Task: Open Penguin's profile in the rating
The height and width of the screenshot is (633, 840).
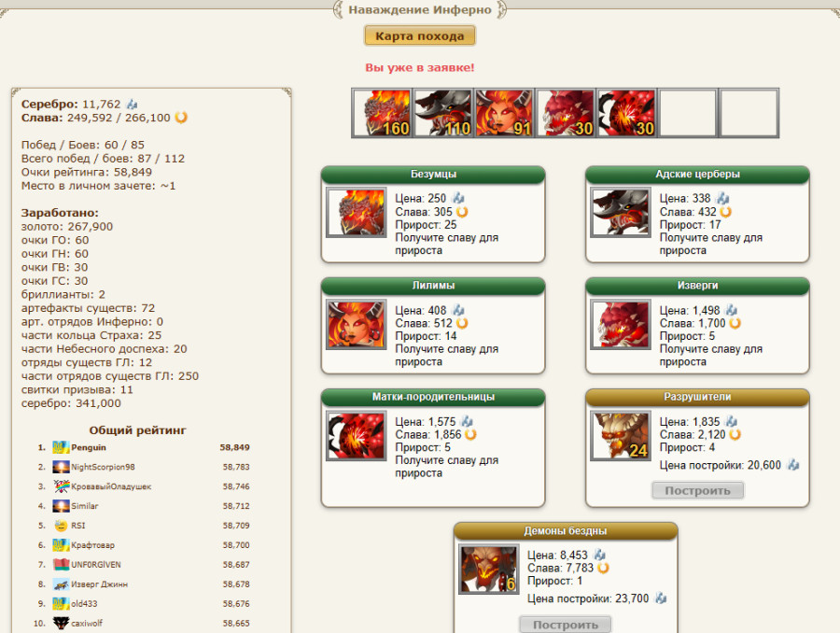Action: [x=89, y=447]
